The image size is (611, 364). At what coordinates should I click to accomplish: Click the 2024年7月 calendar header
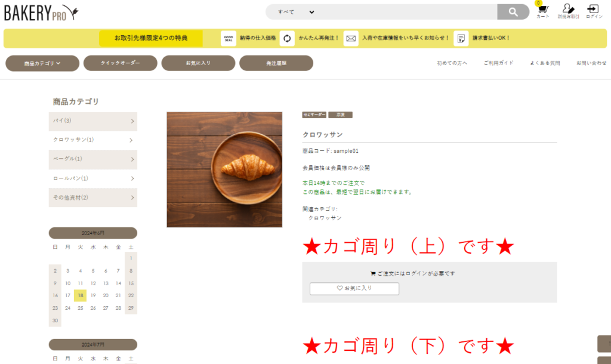tap(92, 344)
